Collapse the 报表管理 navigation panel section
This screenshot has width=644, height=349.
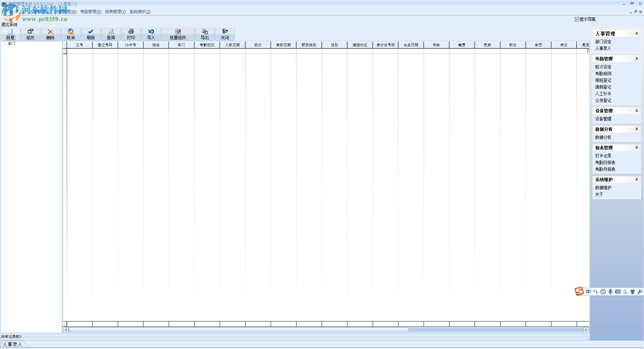[x=637, y=148]
